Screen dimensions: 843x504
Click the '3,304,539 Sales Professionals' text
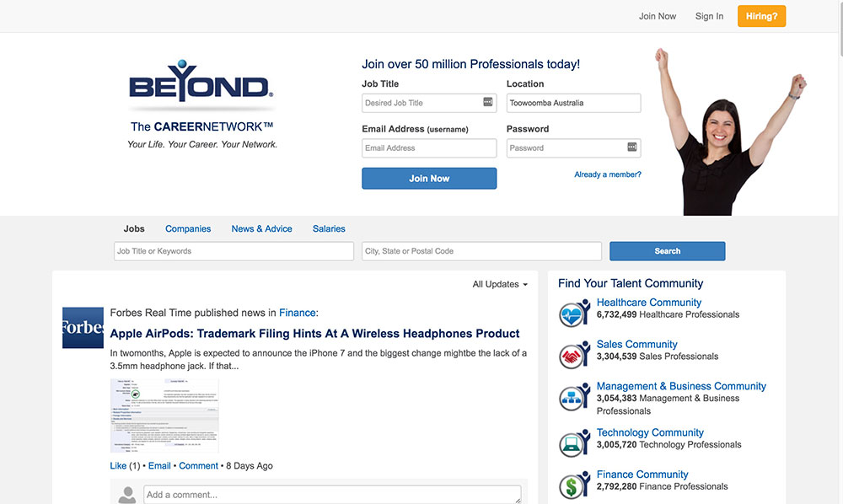coord(657,357)
